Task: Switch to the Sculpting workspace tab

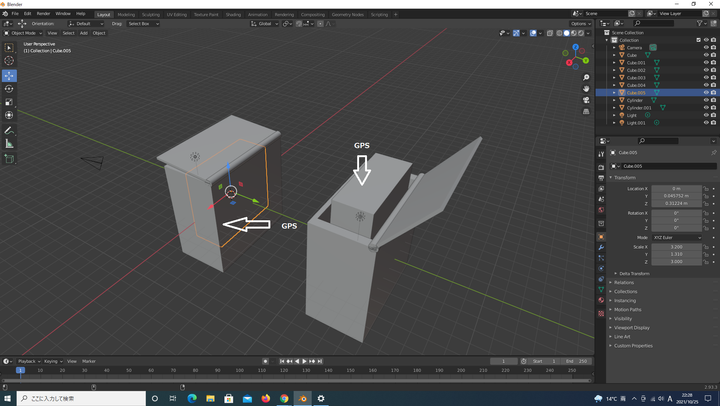Action: pyautogui.click(x=151, y=15)
